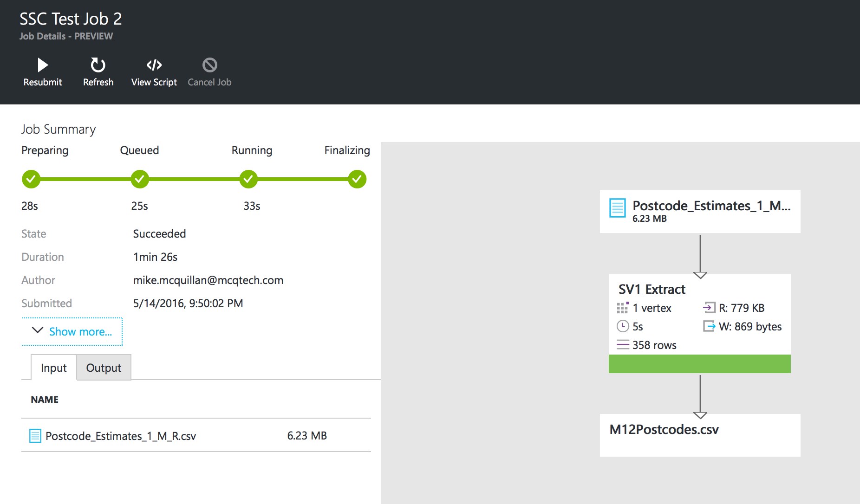Click the write data icon beside W: 869 bytes
The image size is (860, 504).
point(709,326)
